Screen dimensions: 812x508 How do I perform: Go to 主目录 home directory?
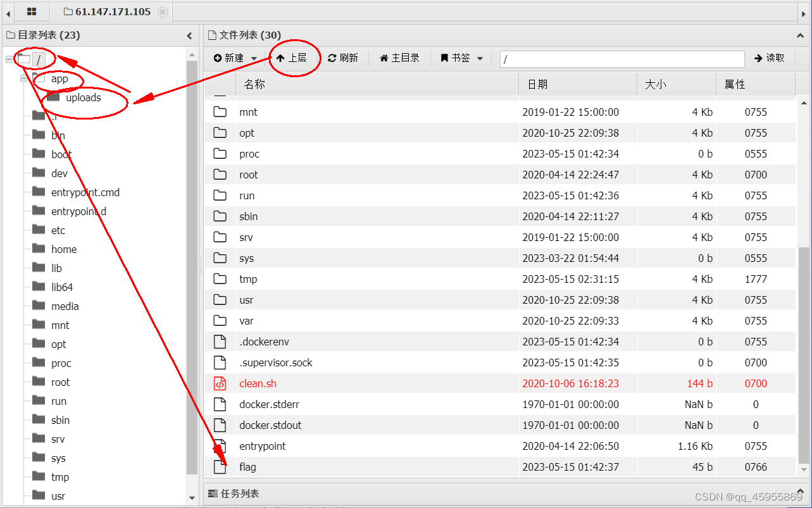click(x=399, y=58)
